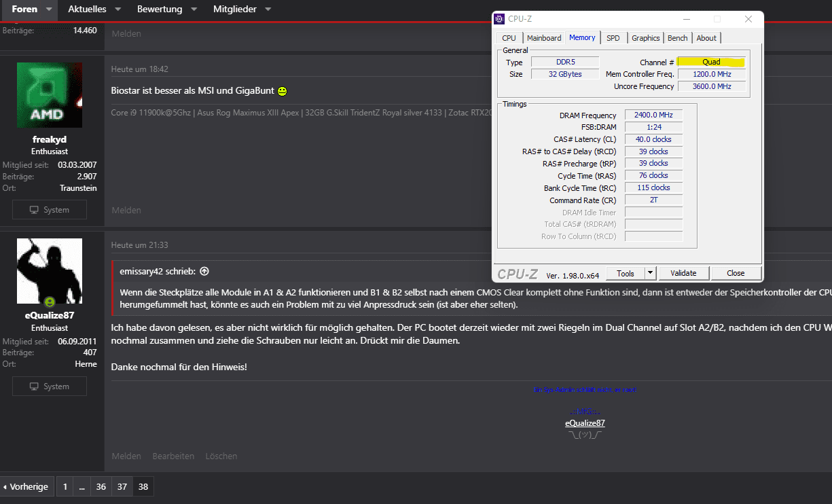This screenshot has width=832, height=504.
Task: Open eQualize87's profile via the username under the avatar
Action: point(50,315)
